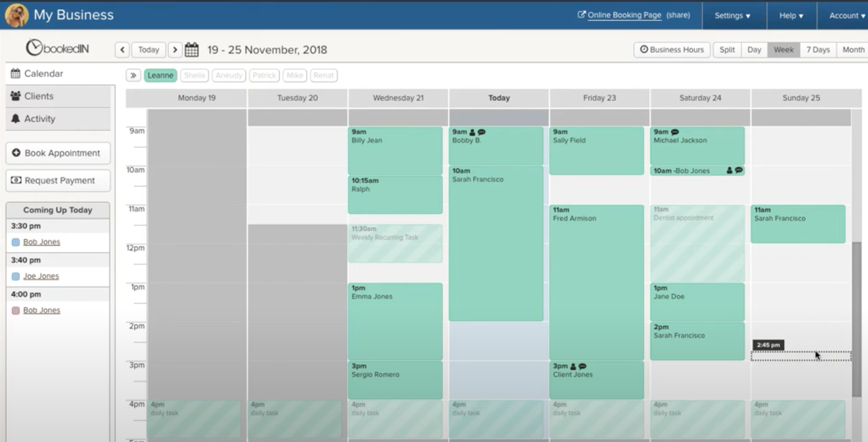Click the Book Appointment button
868x442 pixels.
[58, 153]
